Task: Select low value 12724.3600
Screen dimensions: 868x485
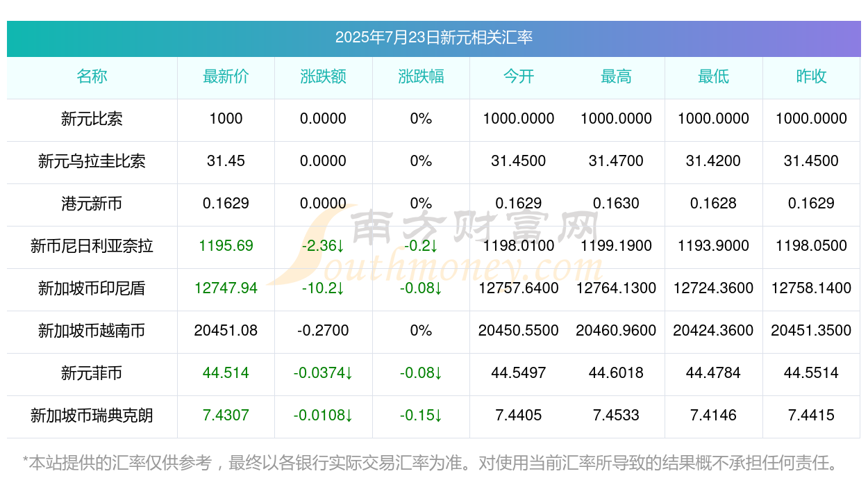Action: pyautogui.click(x=714, y=288)
